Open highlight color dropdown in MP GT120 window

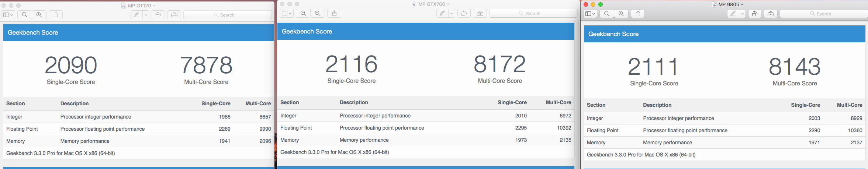coord(146,15)
